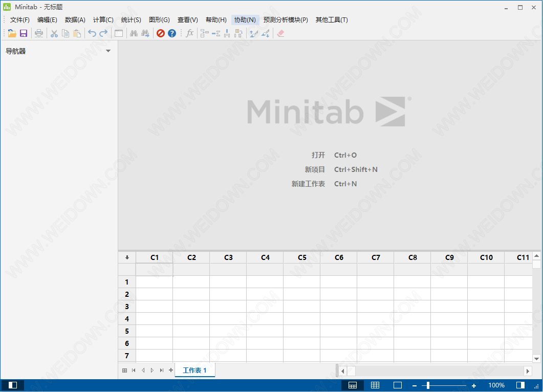Screen dimensions: 543x392
Task: Open the 计算(C) menu
Action: 103,20
